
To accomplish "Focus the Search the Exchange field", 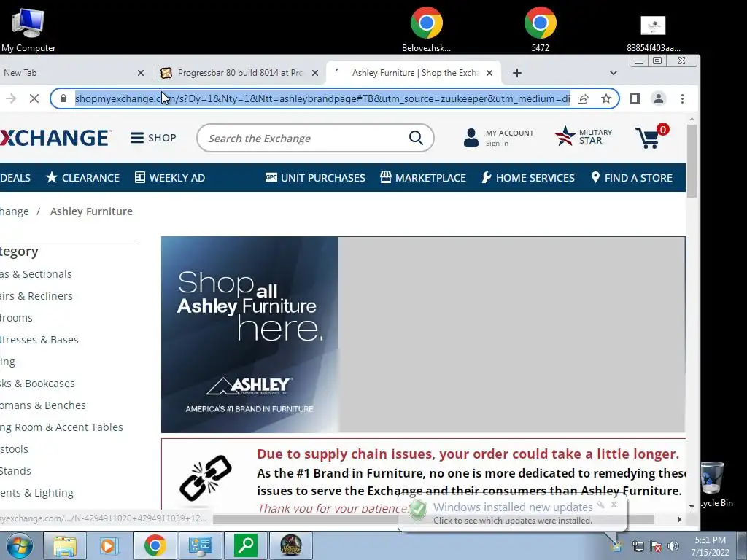I will point(305,138).
